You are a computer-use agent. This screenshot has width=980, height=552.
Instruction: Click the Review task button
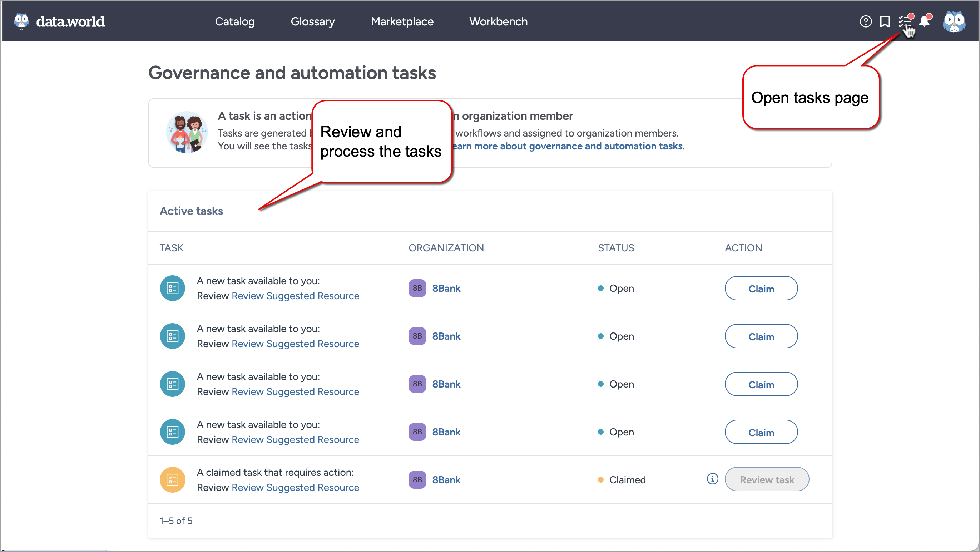pyautogui.click(x=767, y=479)
